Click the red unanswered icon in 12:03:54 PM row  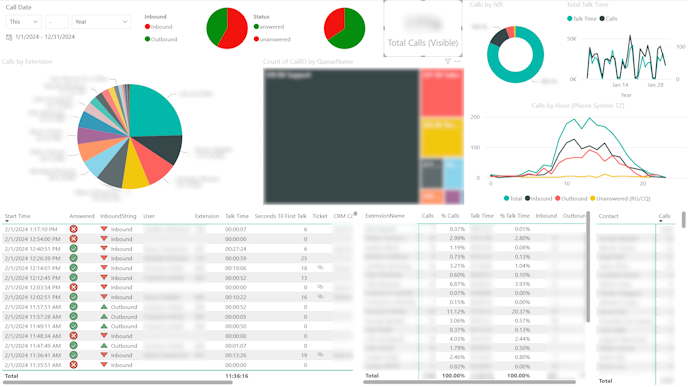click(74, 287)
